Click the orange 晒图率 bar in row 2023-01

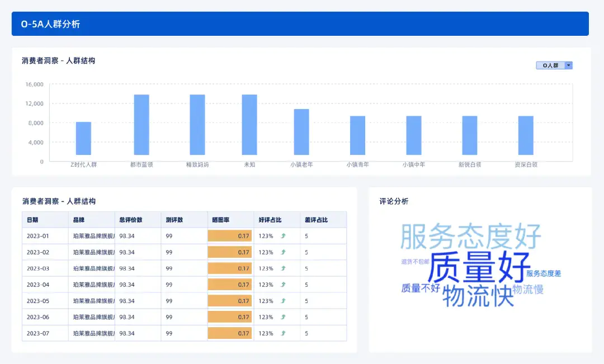pyautogui.click(x=230, y=236)
